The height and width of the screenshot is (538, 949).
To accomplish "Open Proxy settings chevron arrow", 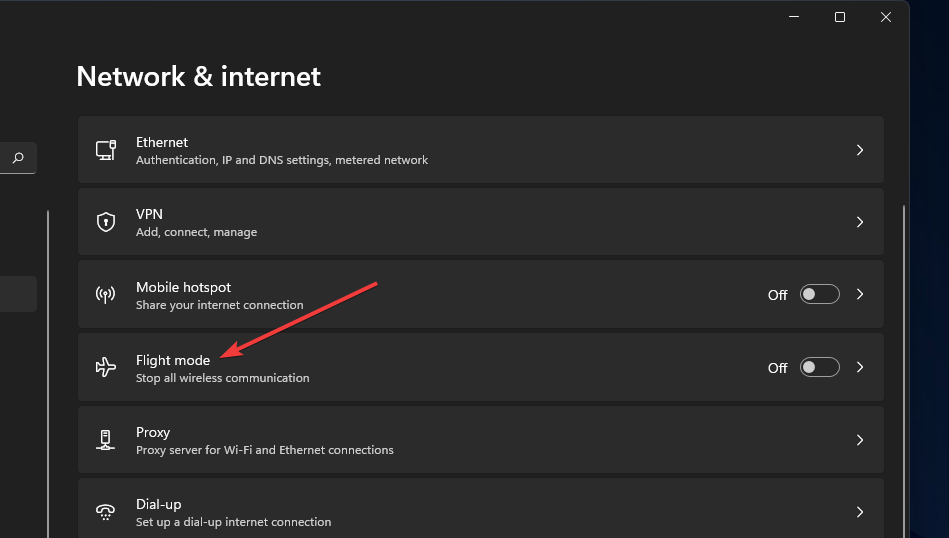I will pos(860,440).
